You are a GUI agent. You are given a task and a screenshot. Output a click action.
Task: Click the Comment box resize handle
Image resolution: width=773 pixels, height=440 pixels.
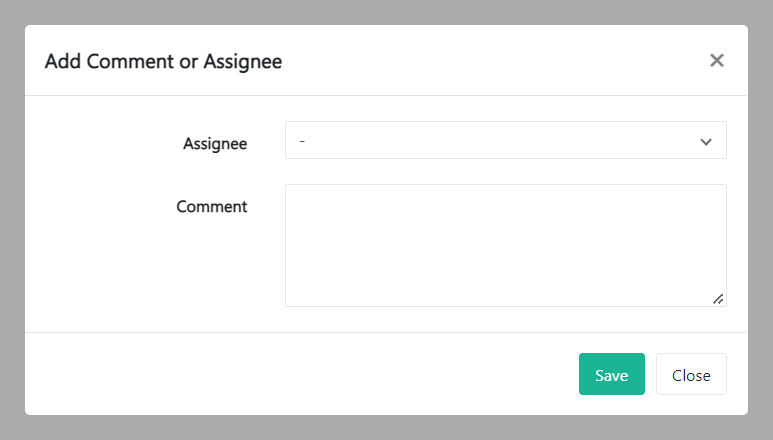tap(718, 298)
